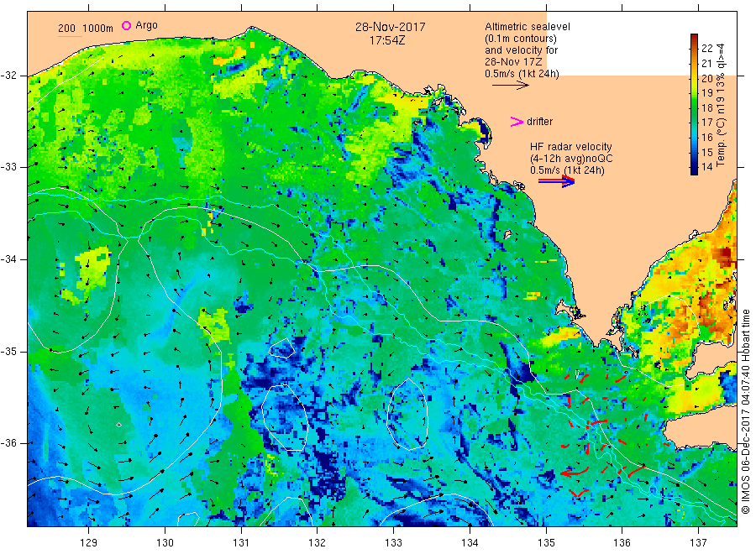Click the '200 1000m' depth legend text
The height and width of the screenshot is (554, 756).
tap(86, 29)
